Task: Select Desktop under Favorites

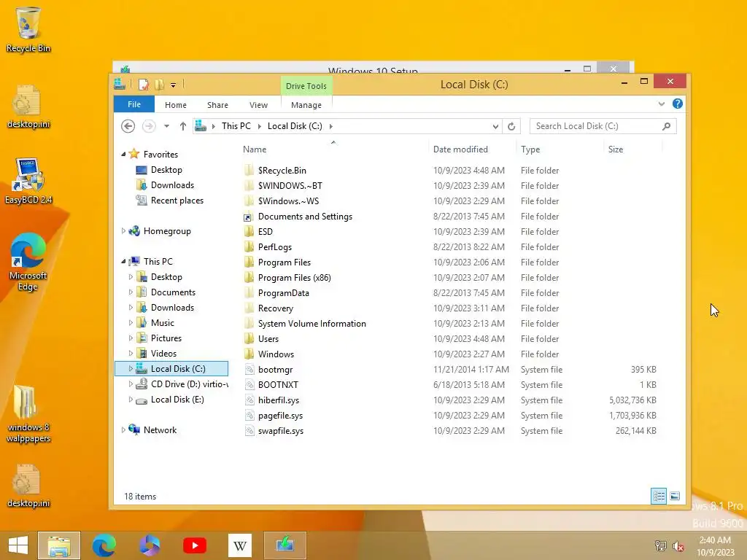Action: [x=166, y=170]
